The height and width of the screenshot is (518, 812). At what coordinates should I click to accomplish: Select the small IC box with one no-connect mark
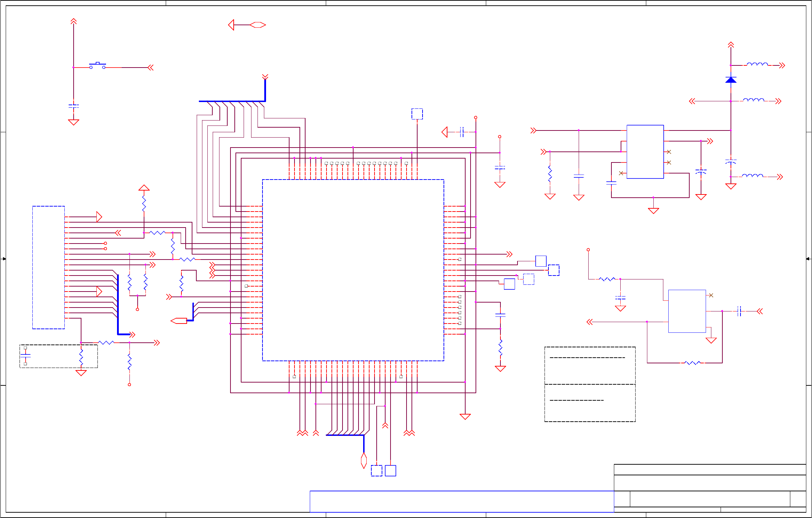click(687, 311)
